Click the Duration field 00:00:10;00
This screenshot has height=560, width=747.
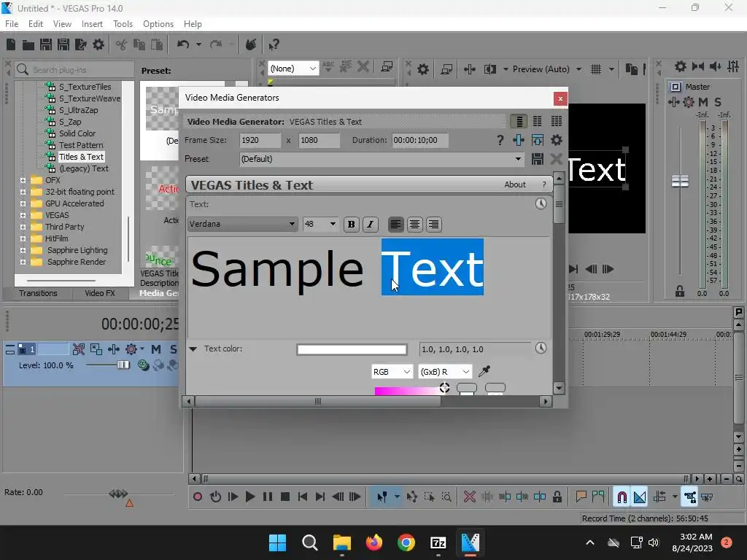point(419,140)
